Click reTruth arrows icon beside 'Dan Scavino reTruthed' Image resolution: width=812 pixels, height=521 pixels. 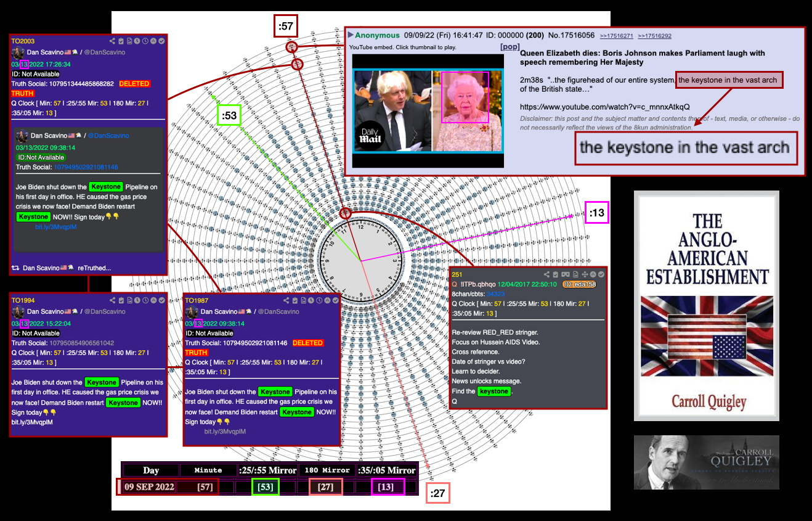[x=15, y=268]
